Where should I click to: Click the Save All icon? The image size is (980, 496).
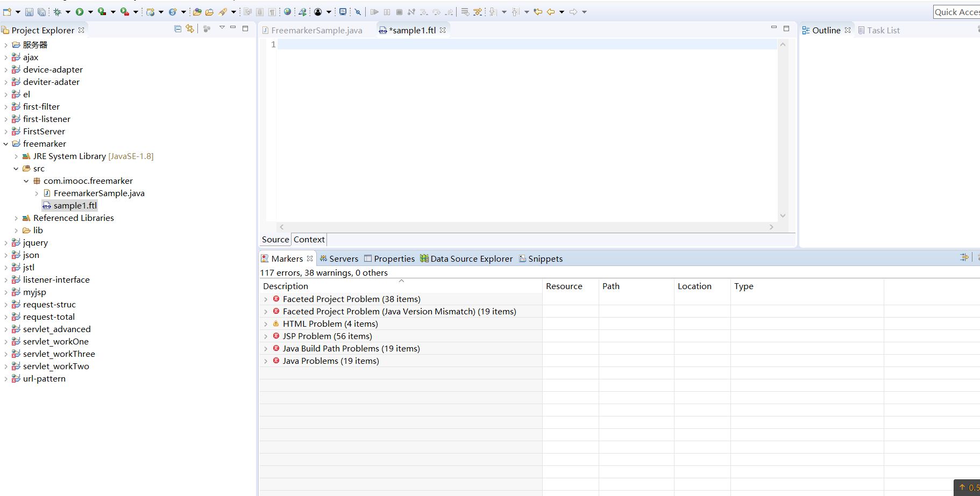point(41,12)
